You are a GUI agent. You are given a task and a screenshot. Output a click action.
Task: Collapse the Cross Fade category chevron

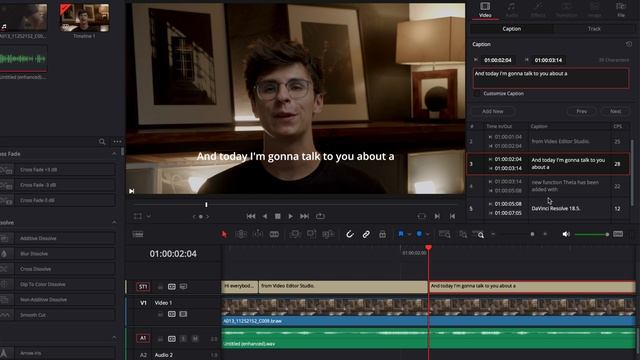point(114,154)
